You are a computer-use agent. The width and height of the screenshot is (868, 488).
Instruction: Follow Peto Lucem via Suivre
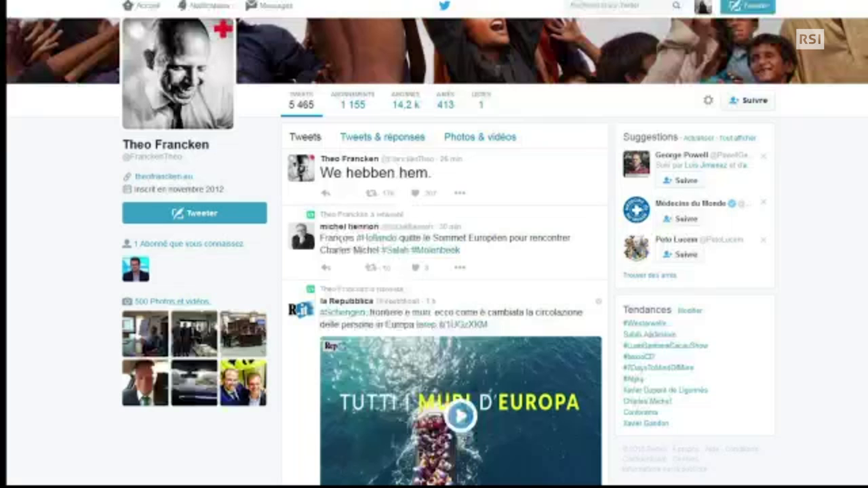coord(680,254)
